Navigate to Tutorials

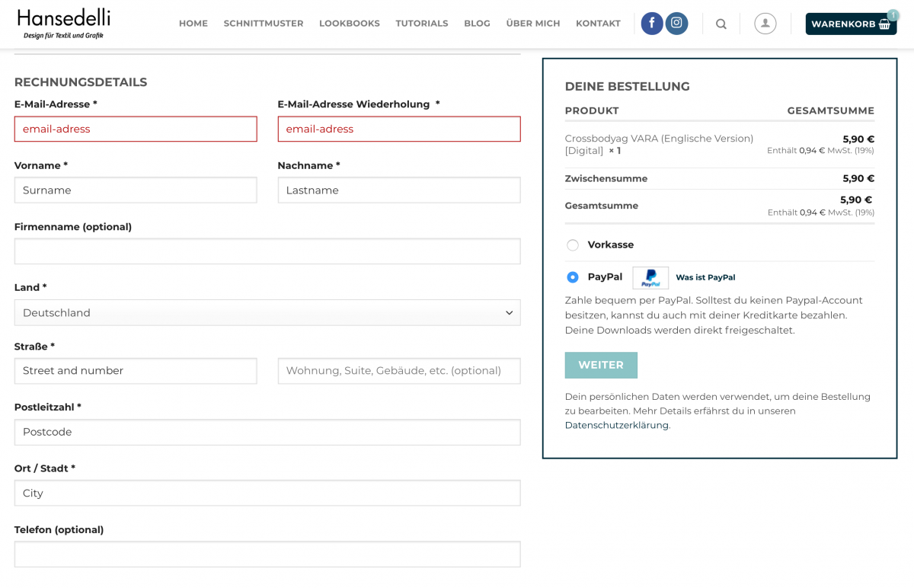pos(422,24)
